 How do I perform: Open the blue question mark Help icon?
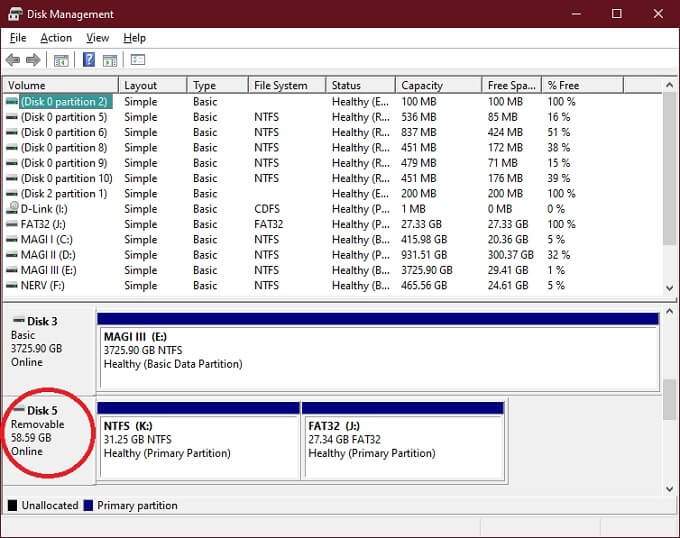tap(89, 61)
